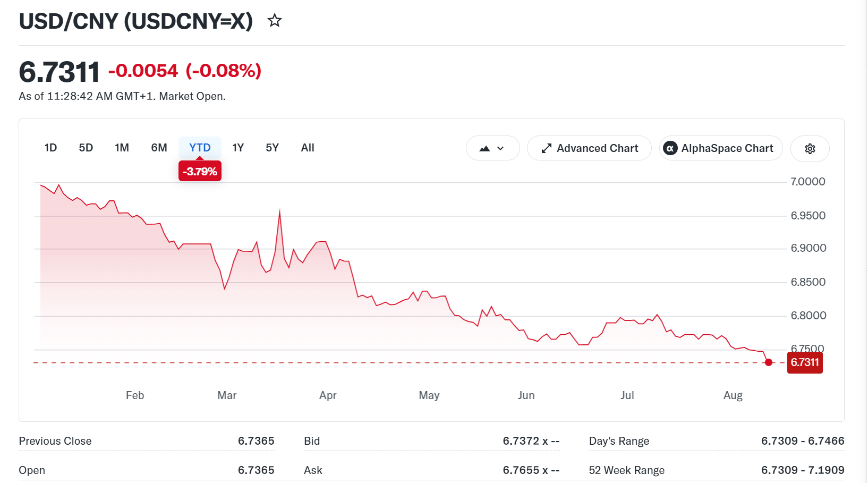Click the Mar label on chart axis
This screenshot has width=868, height=483.
[227, 395]
